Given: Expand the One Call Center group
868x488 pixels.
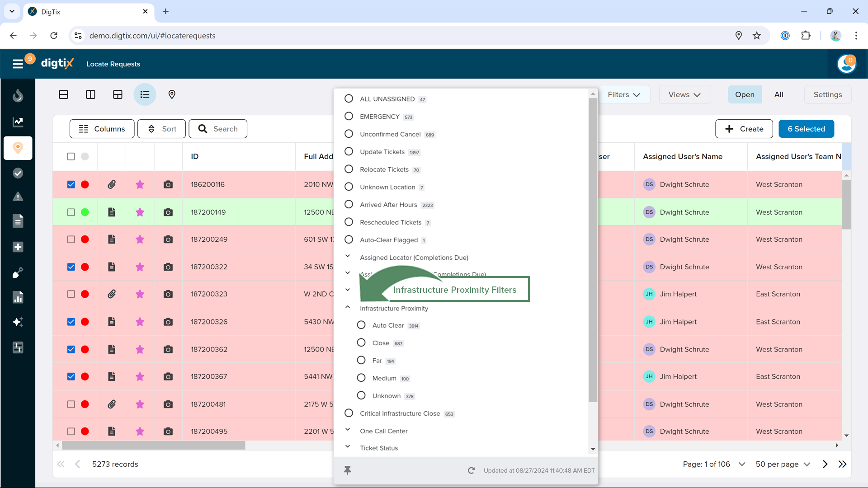Looking at the screenshot, I should click(x=348, y=430).
